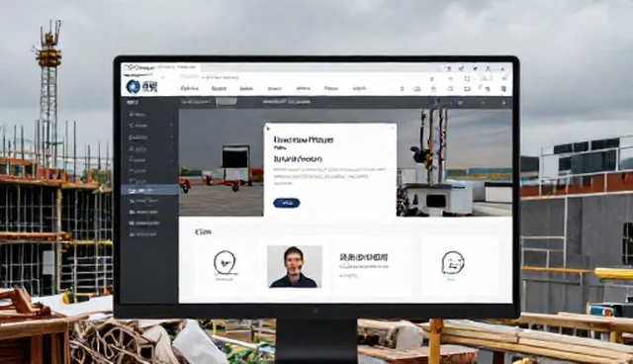
Task: Open the bold heading next to the portrait
Action: click(x=364, y=257)
